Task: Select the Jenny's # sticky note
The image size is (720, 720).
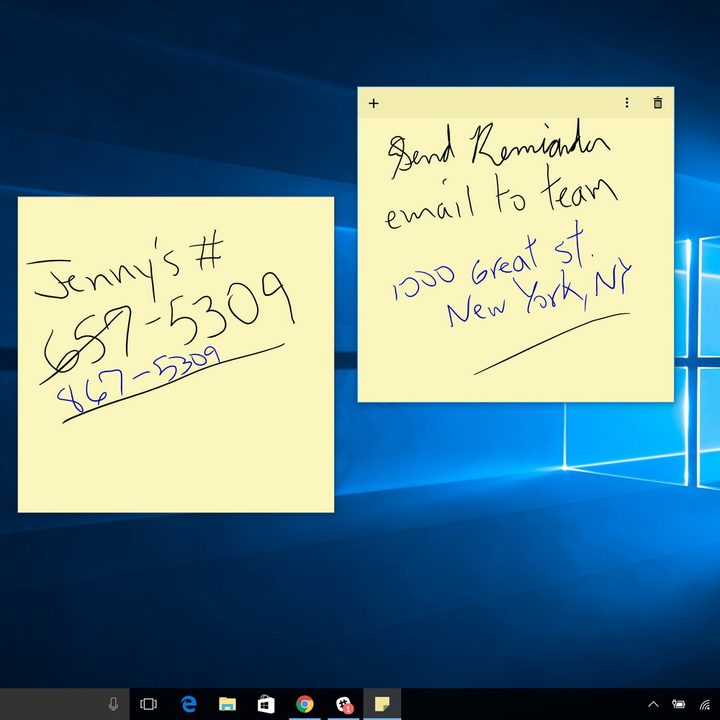Action: [176, 354]
